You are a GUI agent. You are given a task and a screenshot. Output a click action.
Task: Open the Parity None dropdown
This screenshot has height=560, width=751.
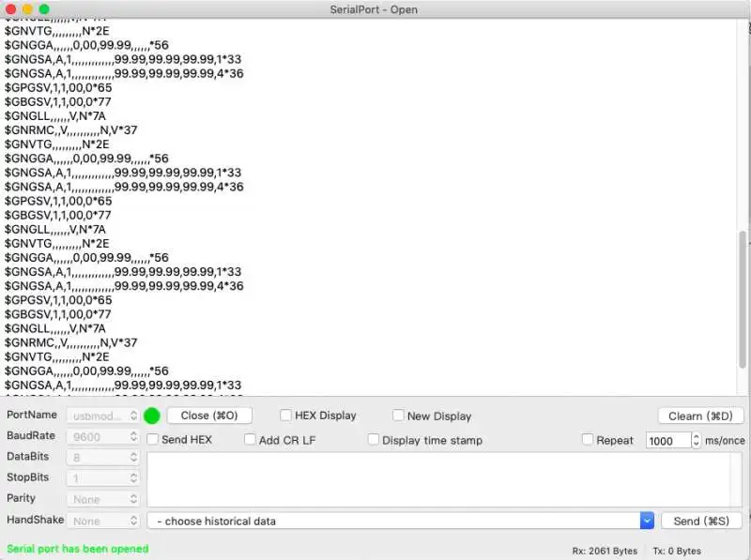[103, 499]
